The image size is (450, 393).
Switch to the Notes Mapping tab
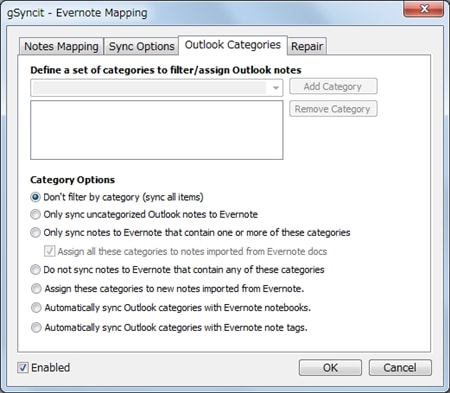click(x=61, y=46)
